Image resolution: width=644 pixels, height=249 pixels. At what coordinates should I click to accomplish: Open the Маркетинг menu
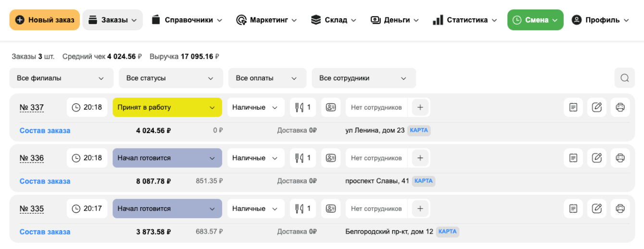[x=266, y=20]
